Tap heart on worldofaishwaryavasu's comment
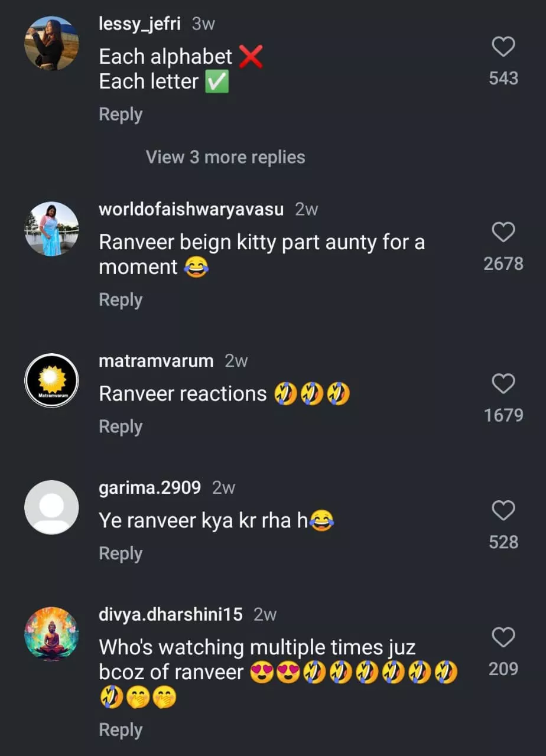 pos(503,233)
